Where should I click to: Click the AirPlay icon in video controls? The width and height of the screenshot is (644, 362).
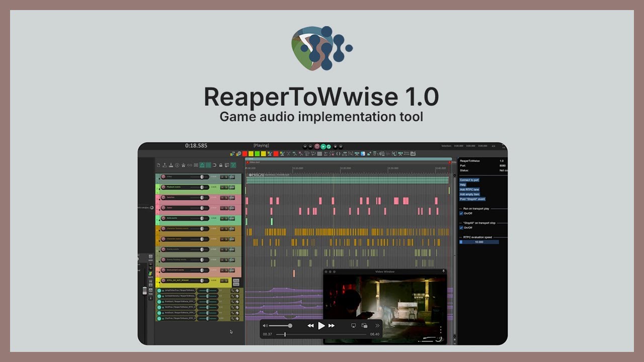tap(353, 326)
